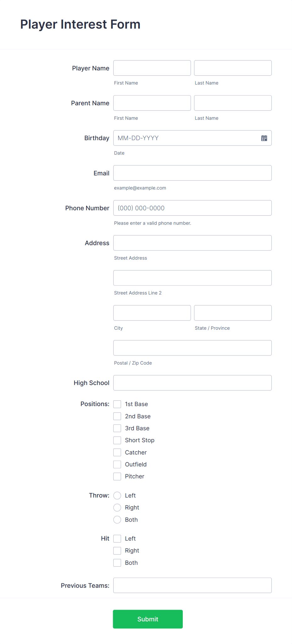Image resolution: width=292 pixels, height=644 pixels.
Task: Enable the Short Stop position
Action: point(117,440)
